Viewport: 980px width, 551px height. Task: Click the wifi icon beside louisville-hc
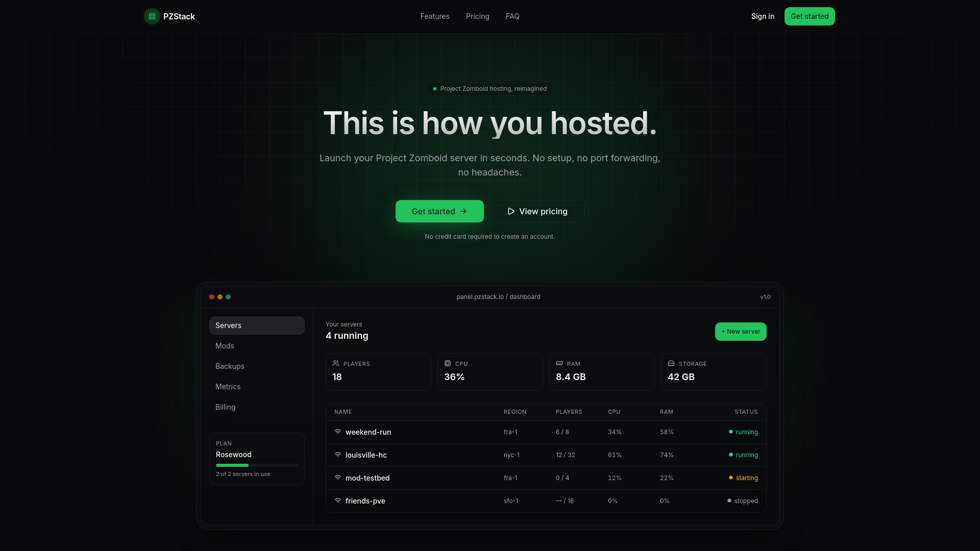(x=338, y=455)
